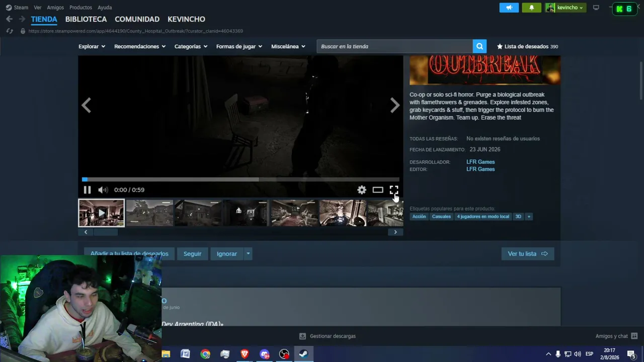Click the padlock icon beside the URL

point(23,31)
